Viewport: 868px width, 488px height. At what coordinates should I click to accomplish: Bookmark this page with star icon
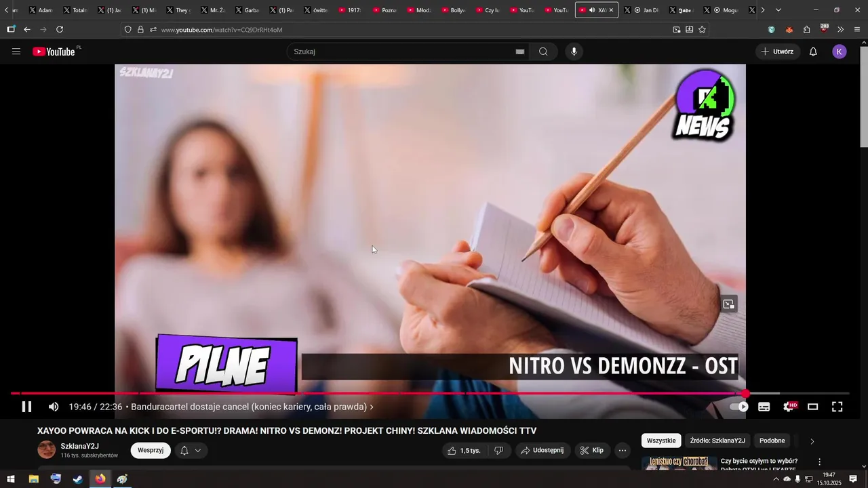click(x=702, y=29)
